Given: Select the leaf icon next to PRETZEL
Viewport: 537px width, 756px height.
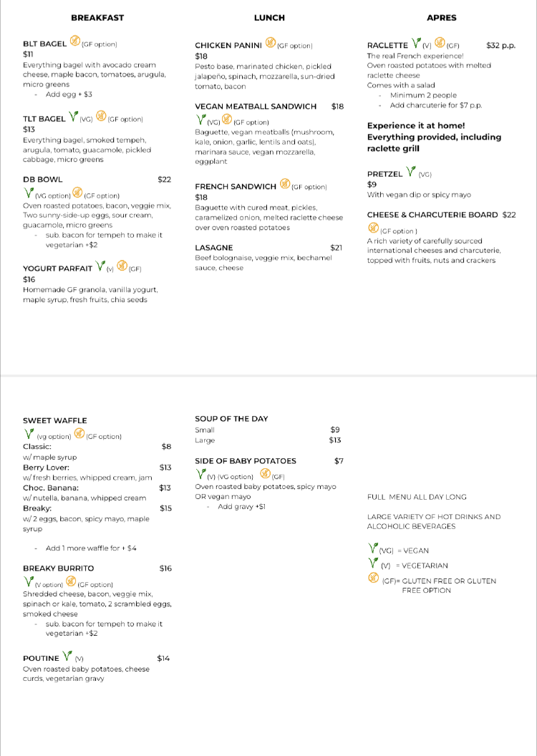Looking at the screenshot, I should click(411, 172).
